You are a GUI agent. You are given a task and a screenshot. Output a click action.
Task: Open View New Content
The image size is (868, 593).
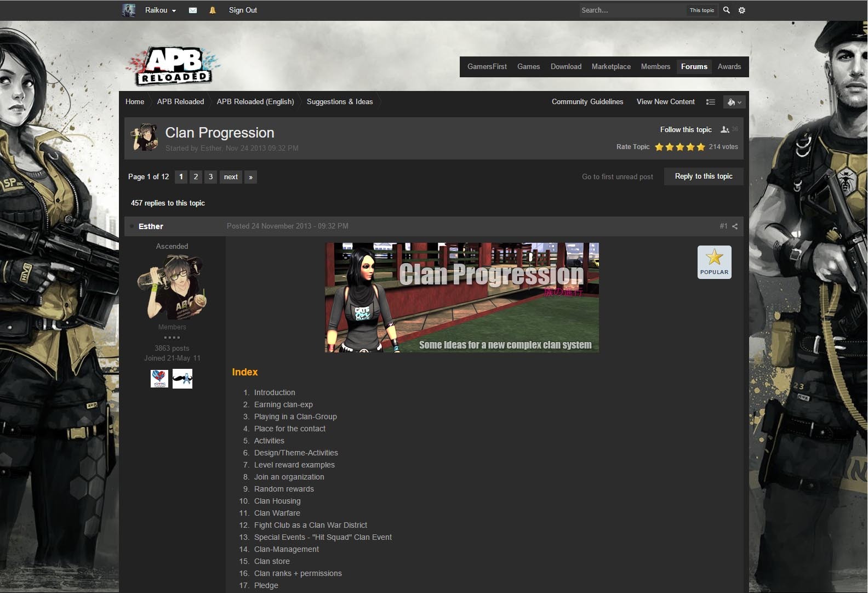666,101
